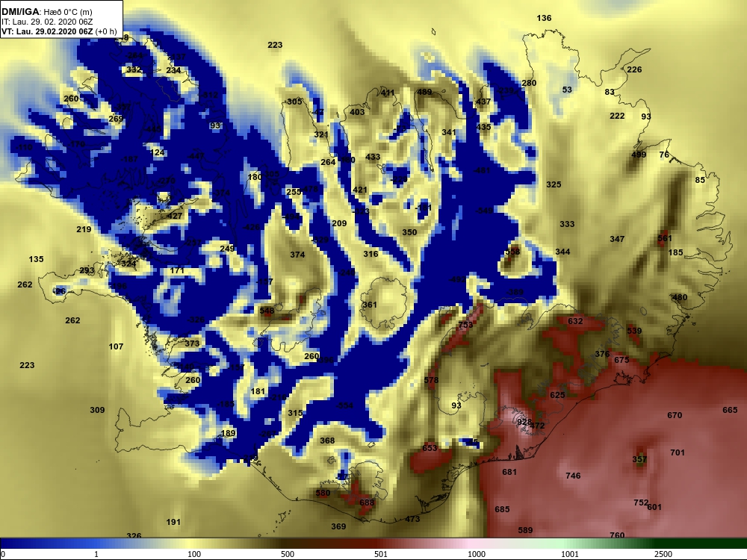Screen dimensions: 747x560
Task: Click the map value 85
Action: (x=700, y=180)
